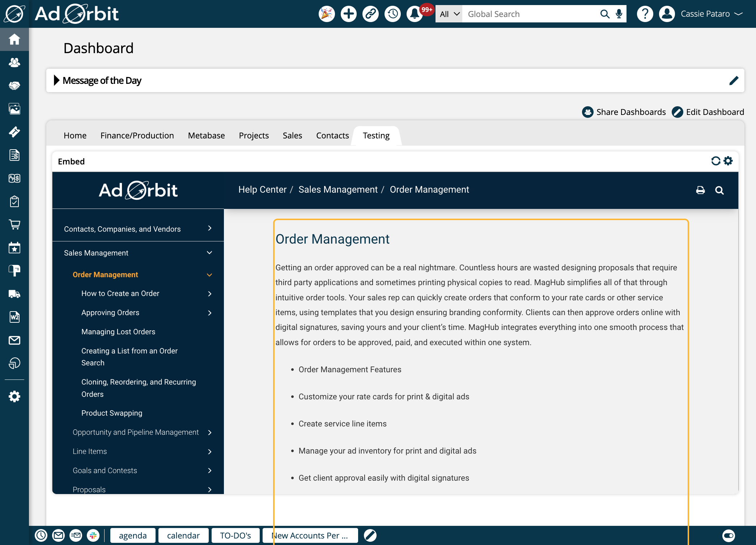756x545 pixels.
Task: Expand Approving Orders chevron
Action: [x=209, y=313]
